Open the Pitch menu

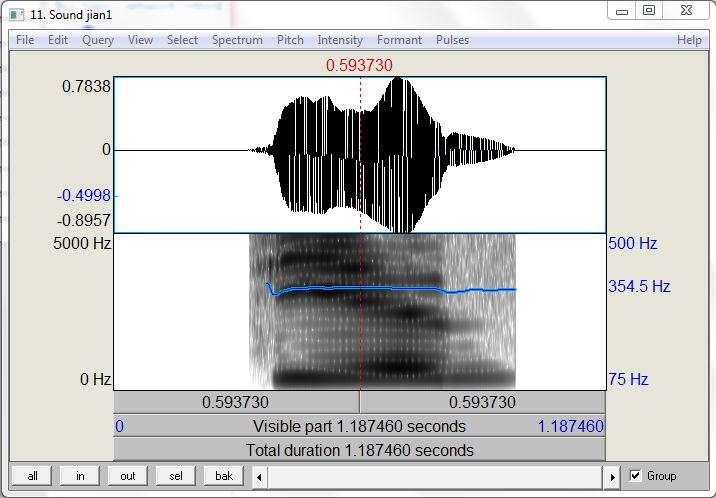[290, 40]
